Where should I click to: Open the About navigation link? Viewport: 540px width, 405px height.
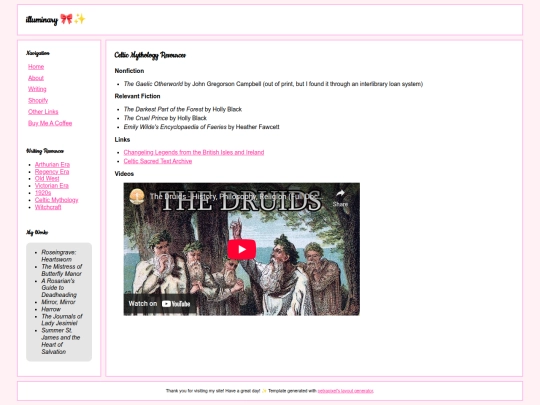pyautogui.click(x=36, y=78)
